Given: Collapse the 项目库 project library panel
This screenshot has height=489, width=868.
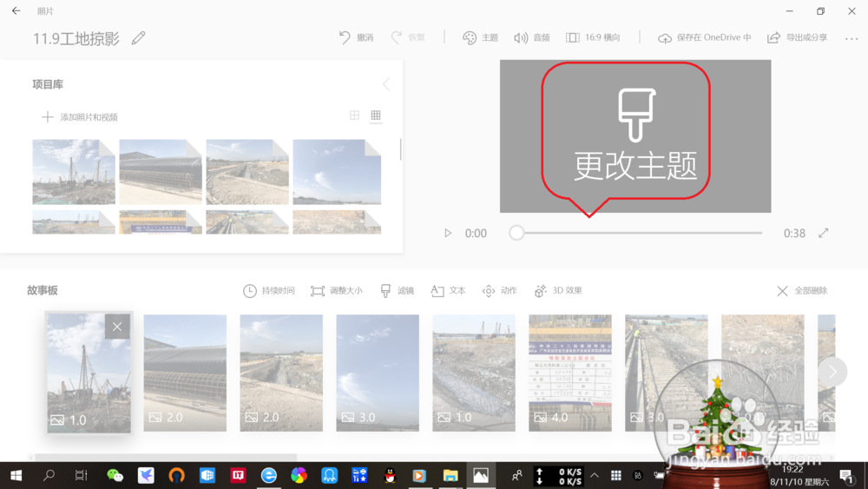Looking at the screenshot, I should (x=386, y=84).
